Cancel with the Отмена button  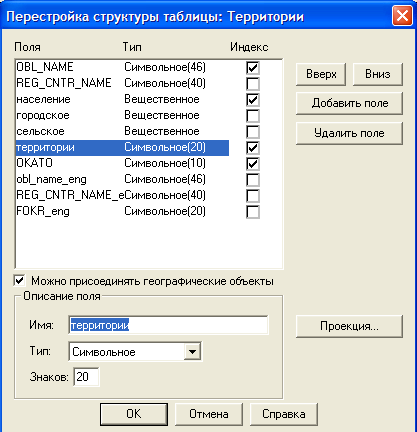coord(209,414)
